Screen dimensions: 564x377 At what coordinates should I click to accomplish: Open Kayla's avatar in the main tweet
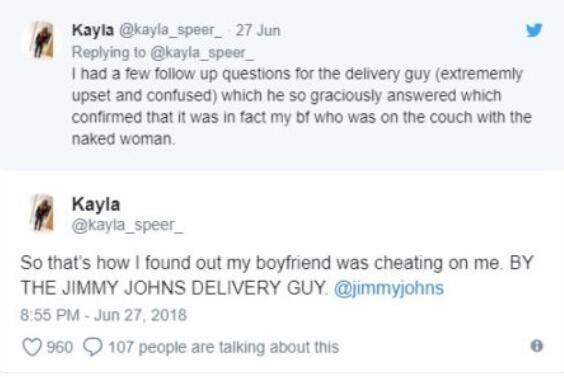[43, 212]
